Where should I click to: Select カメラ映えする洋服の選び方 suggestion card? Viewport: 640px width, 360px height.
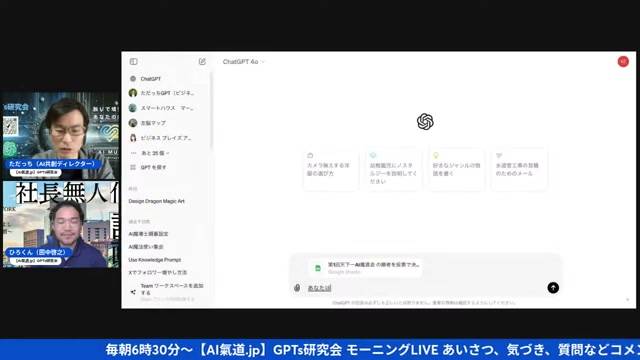click(331, 169)
